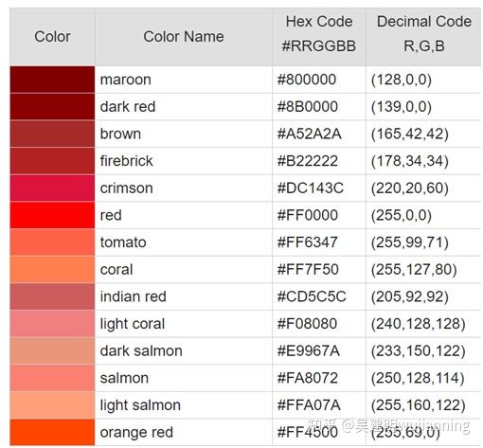Click decimal value (233,150,122)
Viewport: 483px width, 448px height.
pos(419,351)
